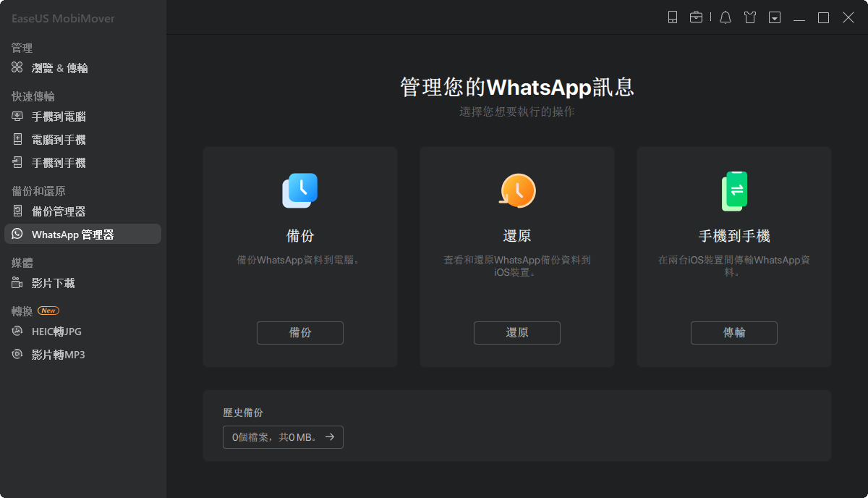Change theme using the shirt icon
Image resolution: width=868 pixels, height=498 pixels.
pos(749,17)
